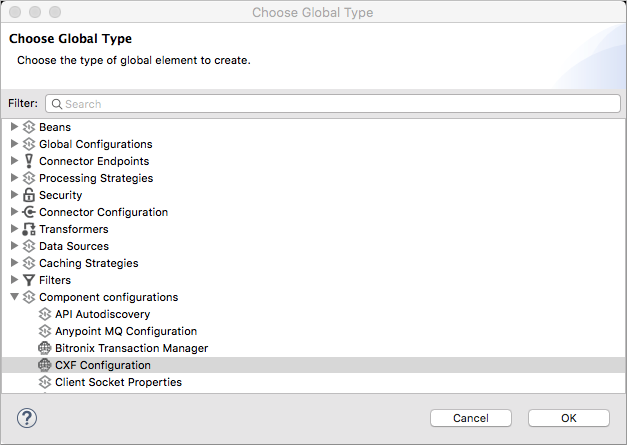Screen dimensions: 627x445
Task: Open help via question mark icon
Action: (x=28, y=417)
